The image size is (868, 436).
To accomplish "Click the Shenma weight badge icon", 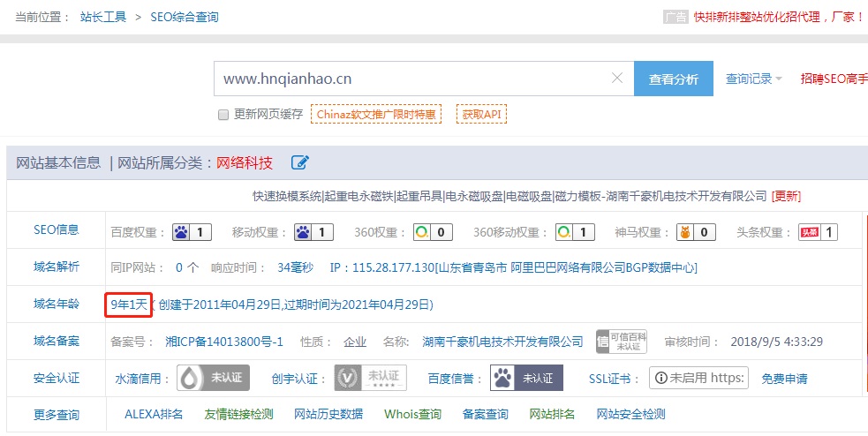I will tap(696, 233).
